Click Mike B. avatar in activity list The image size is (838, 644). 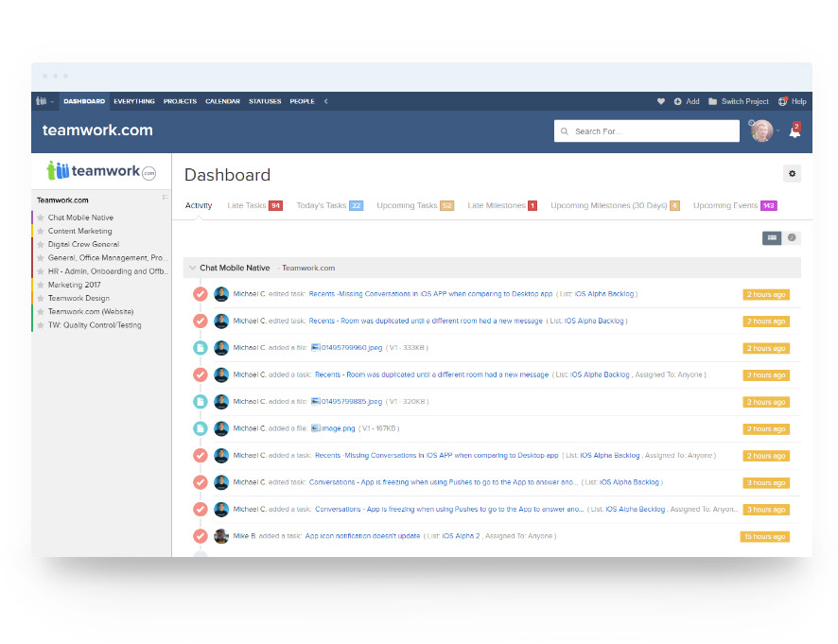(x=221, y=536)
